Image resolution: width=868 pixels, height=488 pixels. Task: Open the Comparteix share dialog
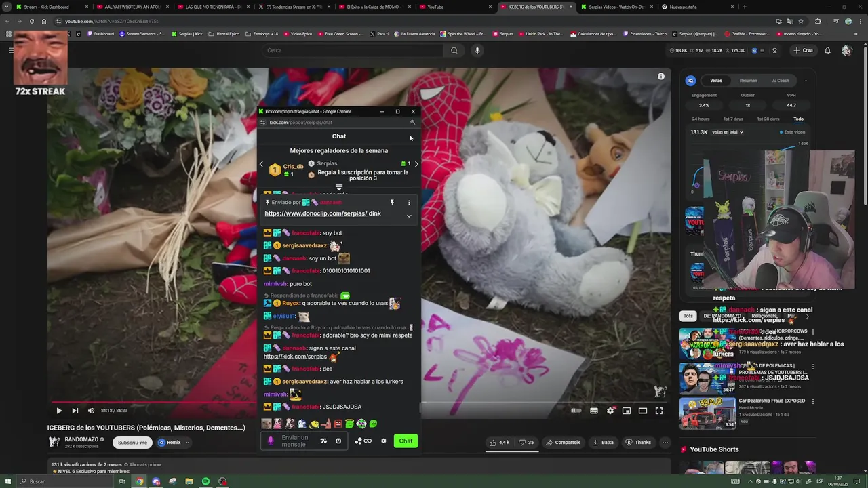click(x=563, y=443)
